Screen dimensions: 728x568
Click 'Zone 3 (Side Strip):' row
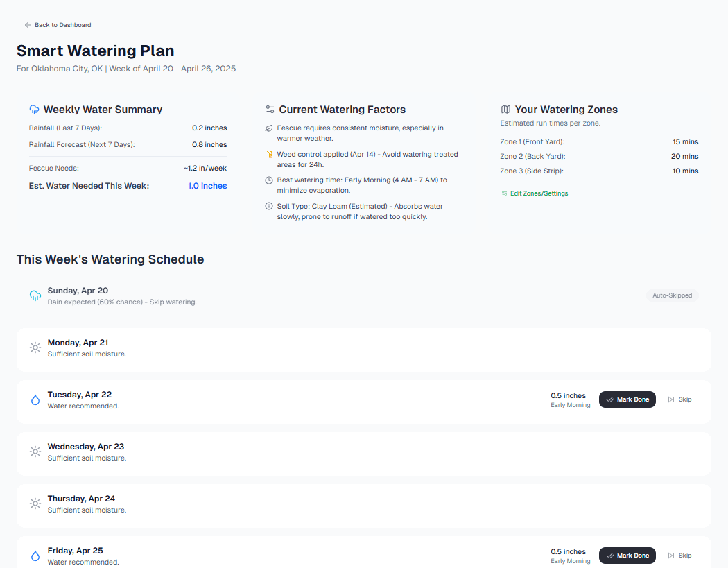[x=600, y=171]
